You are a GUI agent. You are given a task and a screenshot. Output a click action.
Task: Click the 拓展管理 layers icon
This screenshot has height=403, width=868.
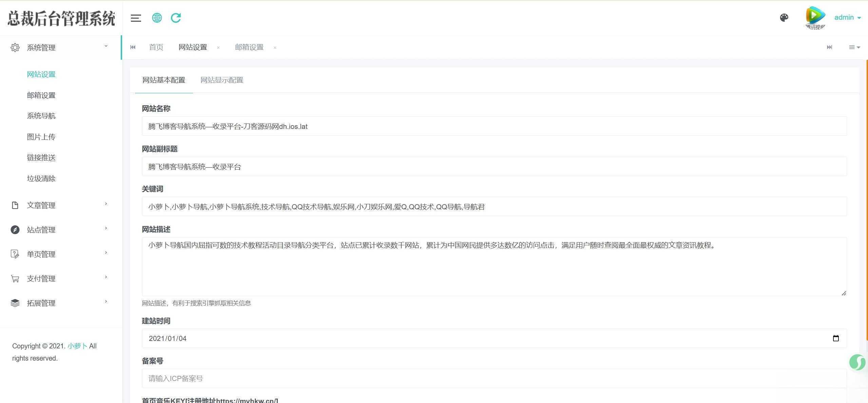(x=15, y=303)
